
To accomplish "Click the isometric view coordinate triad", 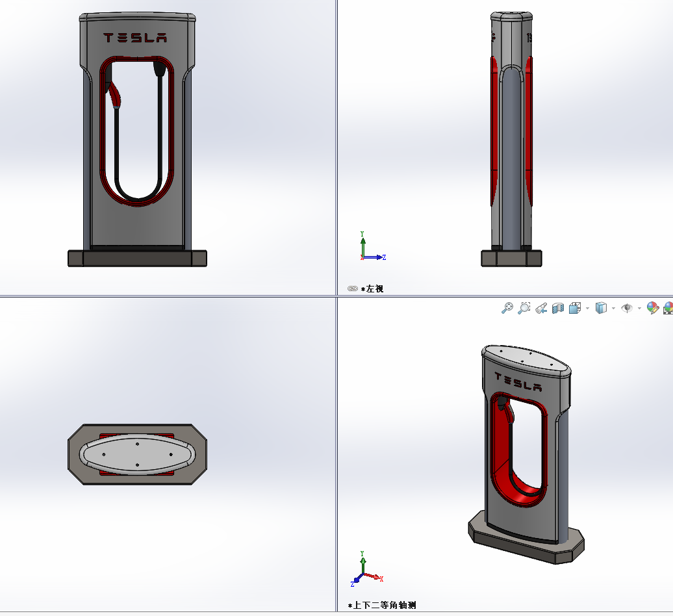I will tap(367, 569).
